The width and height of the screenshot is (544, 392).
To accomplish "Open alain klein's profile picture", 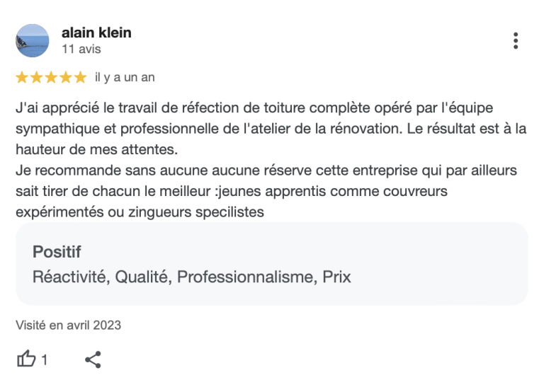I will coord(33,40).
